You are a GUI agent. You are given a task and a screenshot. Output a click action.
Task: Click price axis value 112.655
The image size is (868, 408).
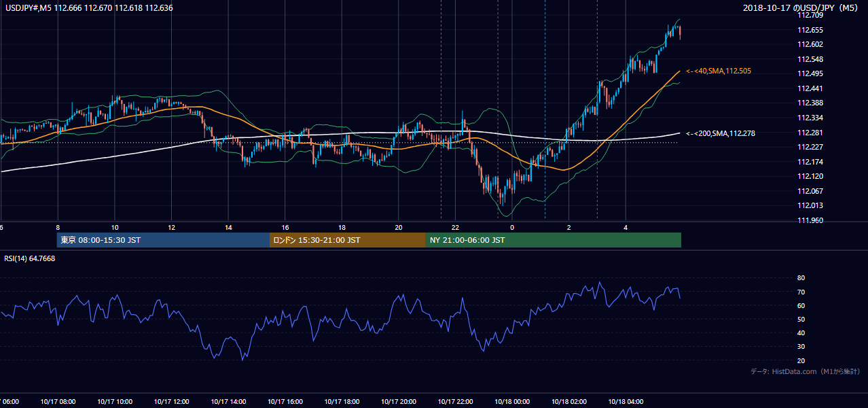pyautogui.click(x=810, y=30)
